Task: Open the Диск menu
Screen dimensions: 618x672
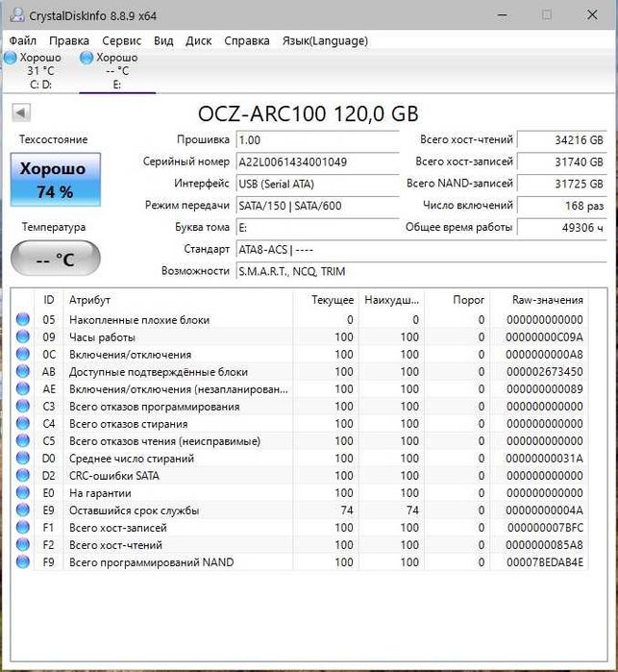Action: 198,40
